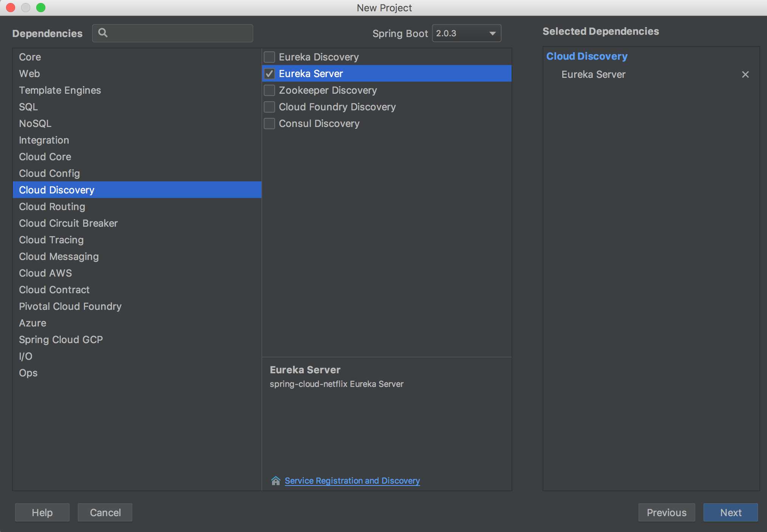The image size is (767, 532).
Task: Remove Eureka Server from selected dependencies
Action: pos(745,74)
